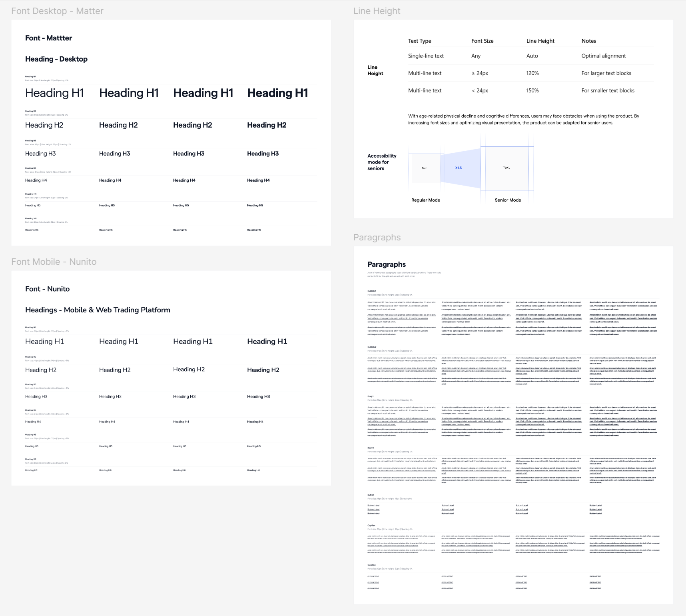This screenshot has height=616, width=686.
Task: Click the 'Heading - Desktop' title text
Action: [56, 59]
